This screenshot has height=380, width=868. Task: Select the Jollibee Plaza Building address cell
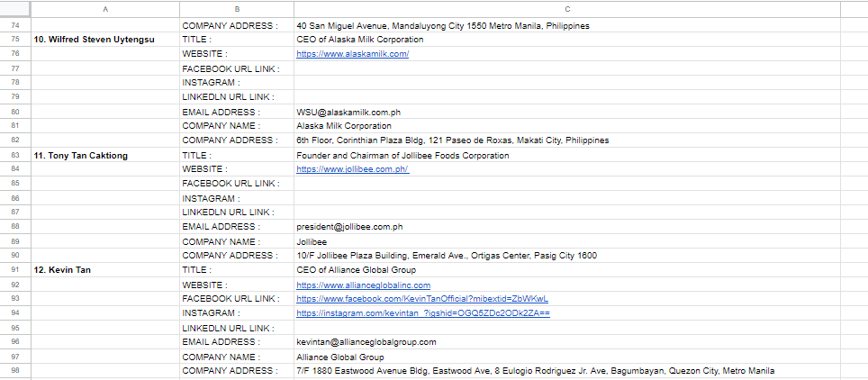click(567, 256)
